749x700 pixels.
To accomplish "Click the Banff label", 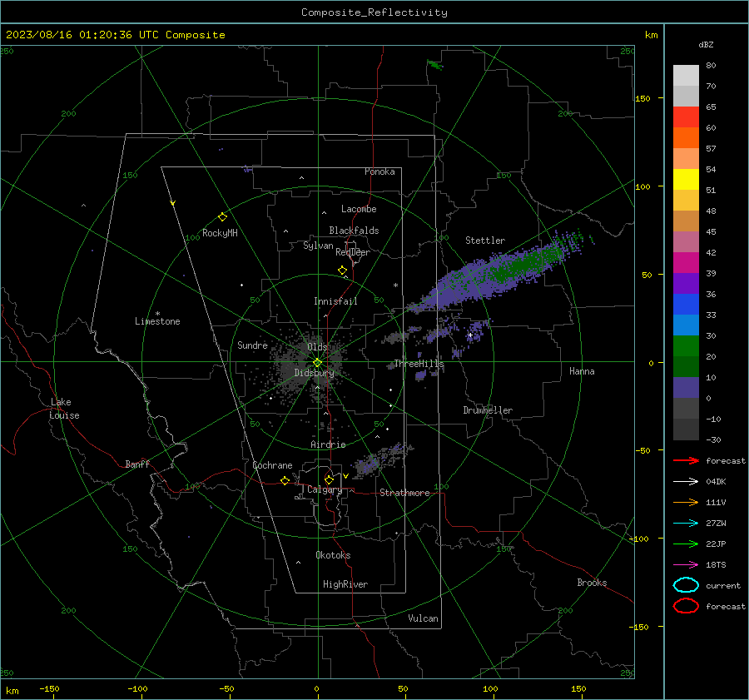I will [x=137, y=464].
